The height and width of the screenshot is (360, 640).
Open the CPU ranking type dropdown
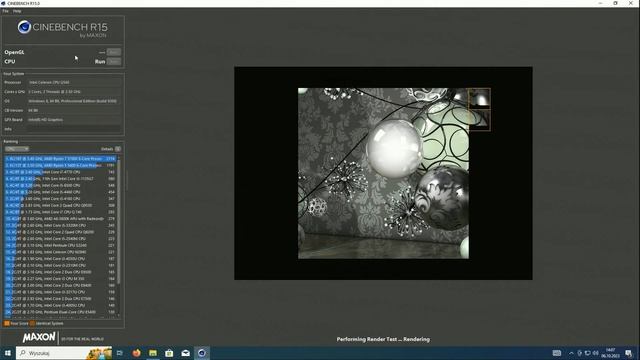[17, 149]
